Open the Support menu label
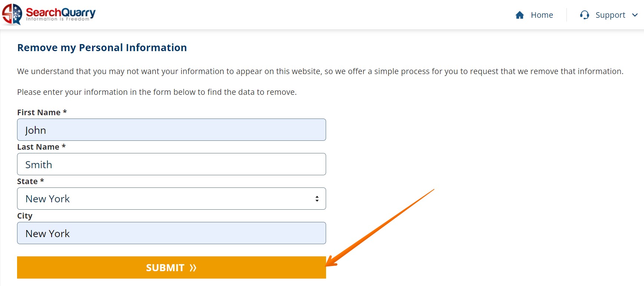The width and height of the screenshot is (644, 286). tap(610, 15)
